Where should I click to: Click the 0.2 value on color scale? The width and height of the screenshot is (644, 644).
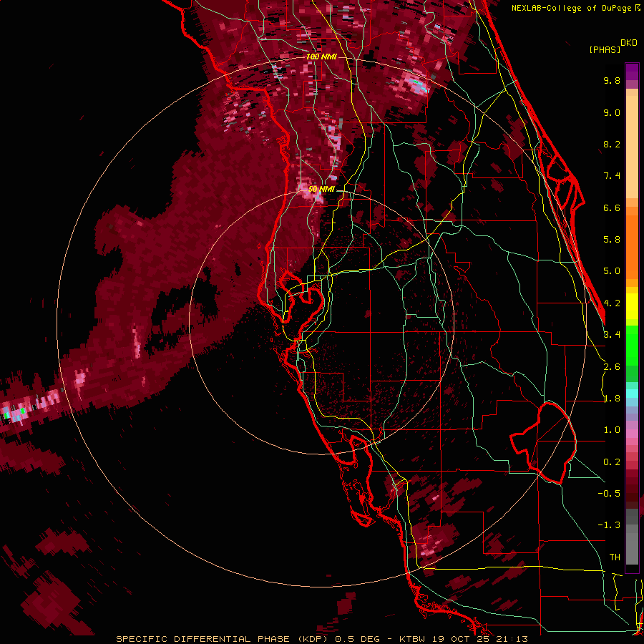click(612, 462)
